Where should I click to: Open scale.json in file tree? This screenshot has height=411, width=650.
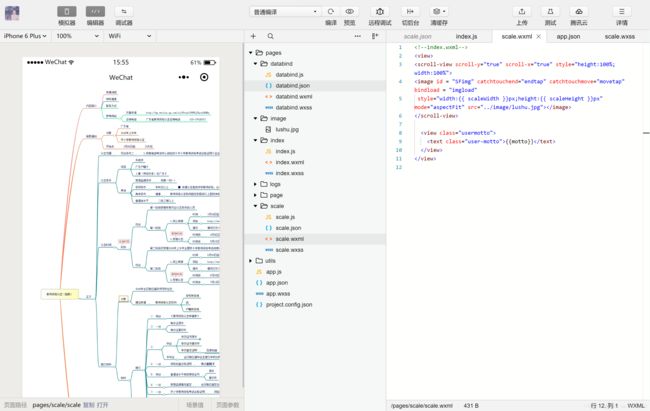288,228
